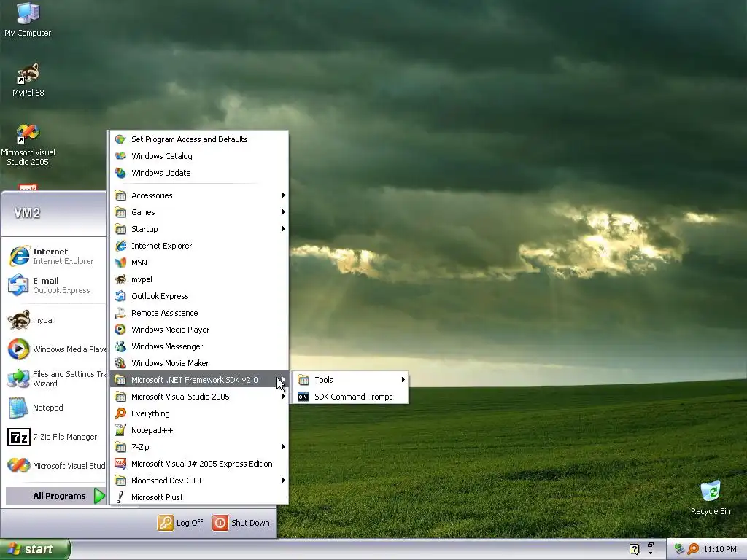
Task: Click the Windows Catalog icon
Action: pos(120,156)
